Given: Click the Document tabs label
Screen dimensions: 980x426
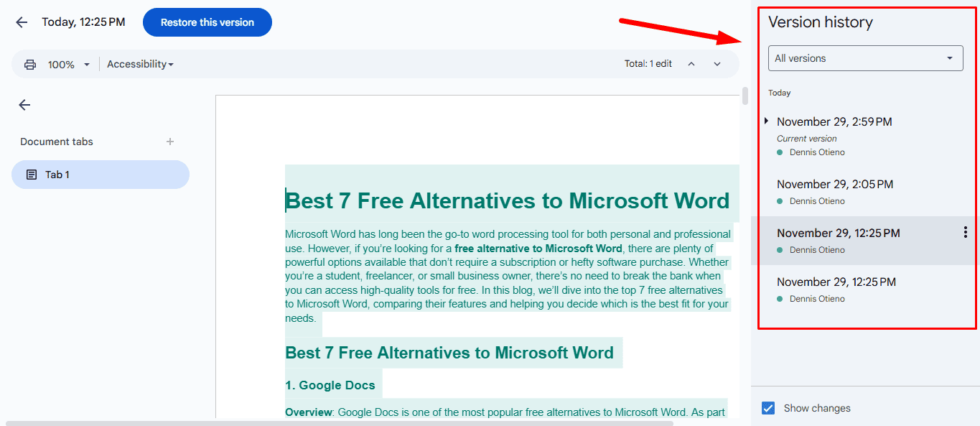Looking at the screenshot, I should tap(57, 142).
